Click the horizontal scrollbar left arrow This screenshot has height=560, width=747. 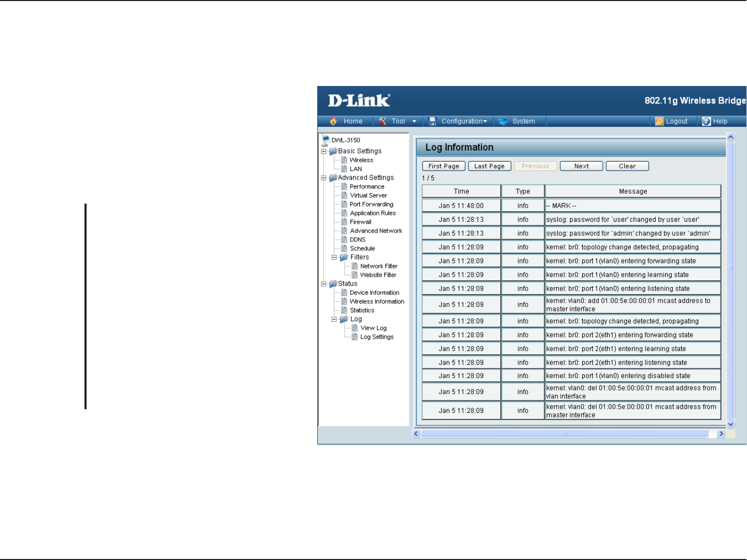pyautogui.click(x=416, y=434)
